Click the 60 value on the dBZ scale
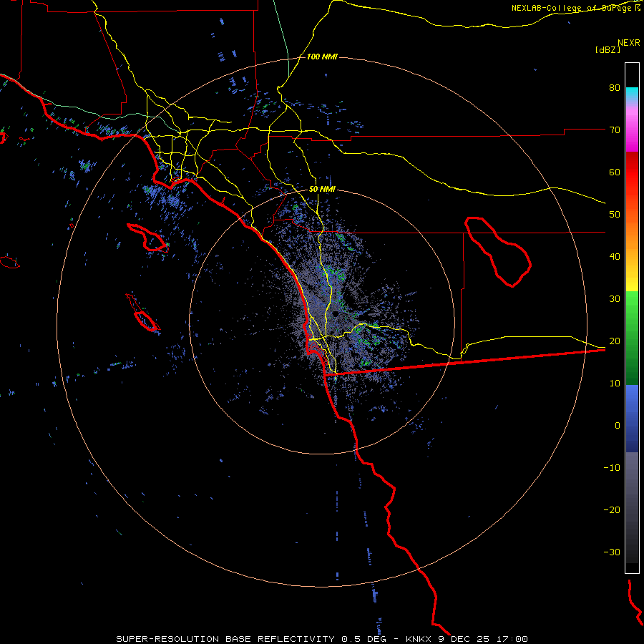The height and width of the screenshot is (644, 644). pyautogui.click(x=615, y=172)
